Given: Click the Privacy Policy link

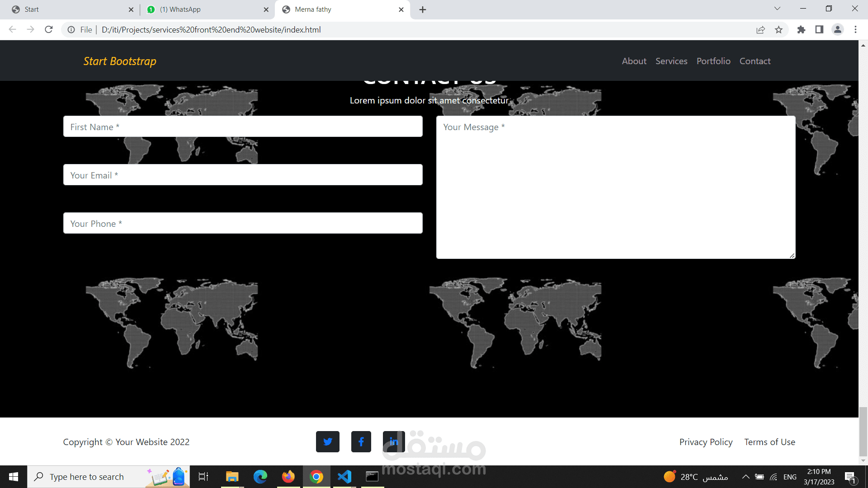Looking at the screenshot, I should [x=706, y=442].
